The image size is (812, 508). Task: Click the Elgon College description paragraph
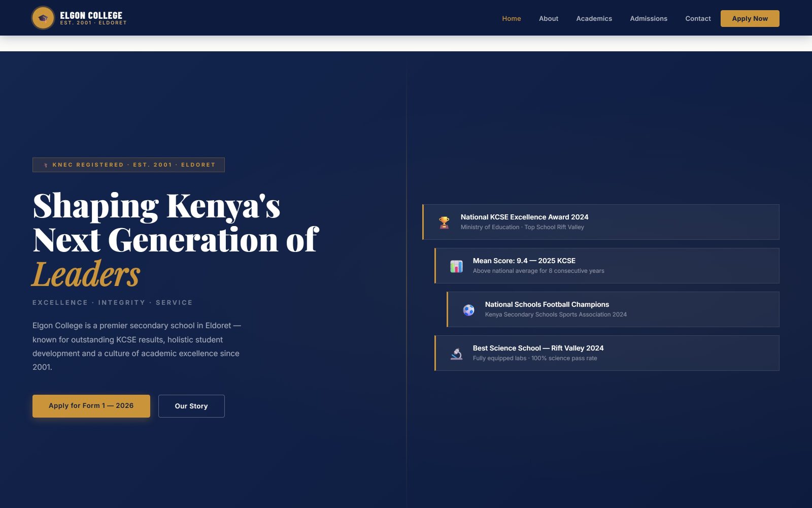137,346
